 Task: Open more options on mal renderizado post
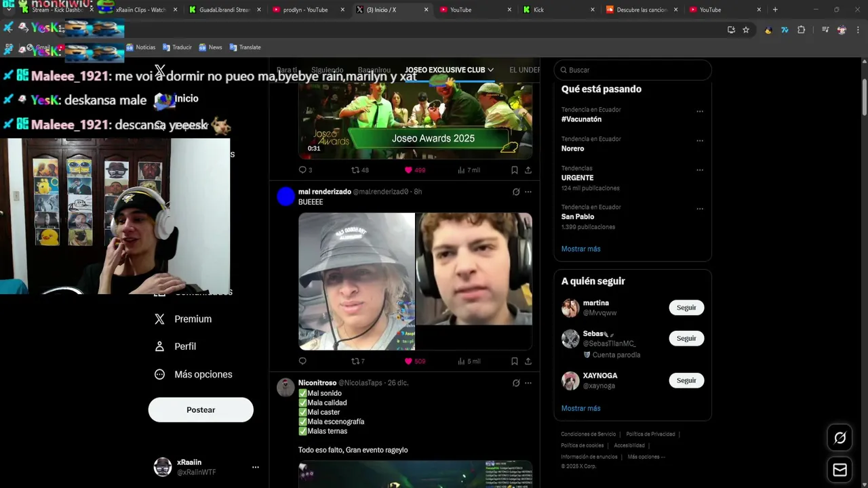coord(528,192)
